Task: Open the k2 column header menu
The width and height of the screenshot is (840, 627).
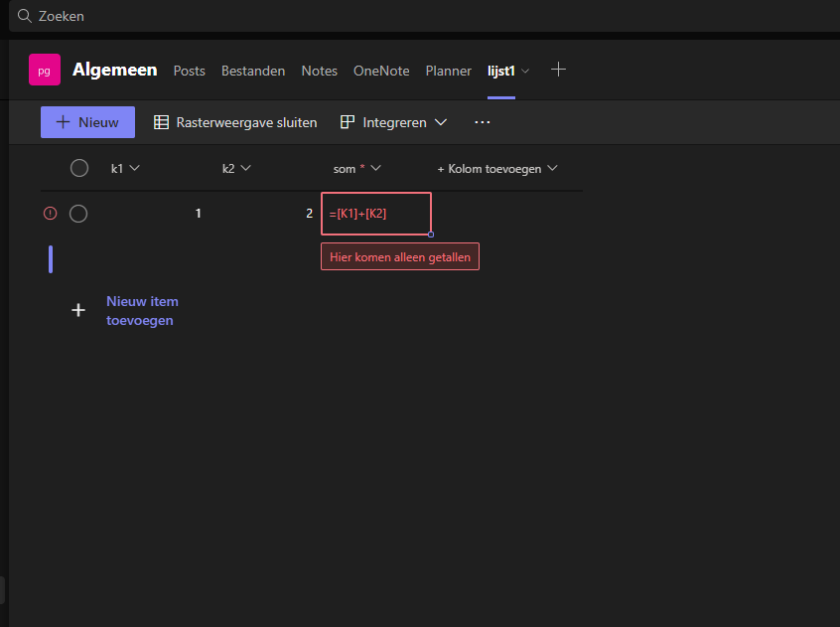Action: (236, 168)
